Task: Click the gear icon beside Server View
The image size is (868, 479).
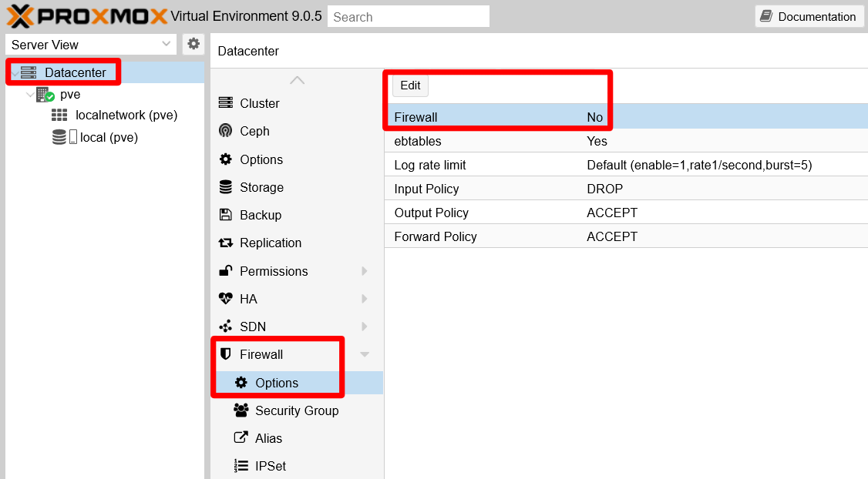Action: click(x=193, y=44)
